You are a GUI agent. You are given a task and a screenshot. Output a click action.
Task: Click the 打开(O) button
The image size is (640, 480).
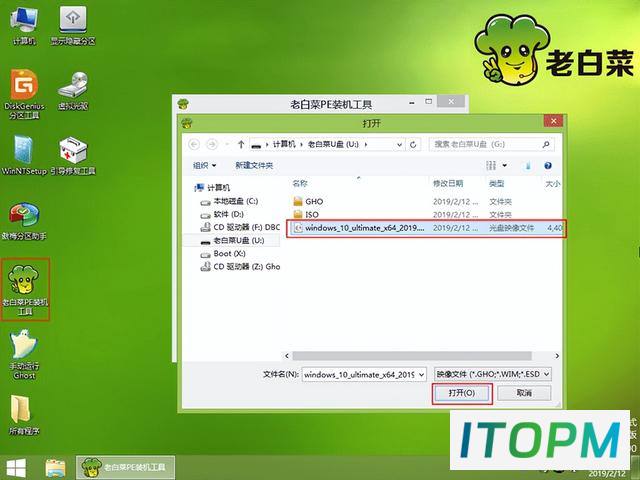point(462,393)
